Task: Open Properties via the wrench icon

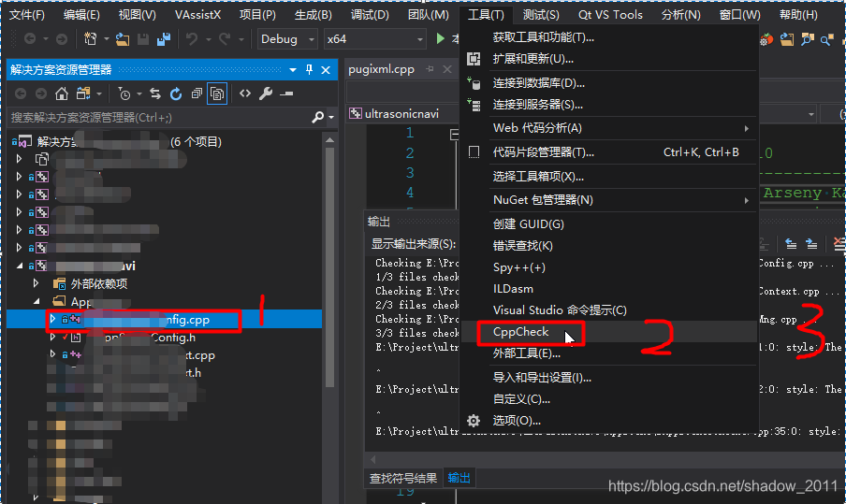Action: tap(266, 94)
